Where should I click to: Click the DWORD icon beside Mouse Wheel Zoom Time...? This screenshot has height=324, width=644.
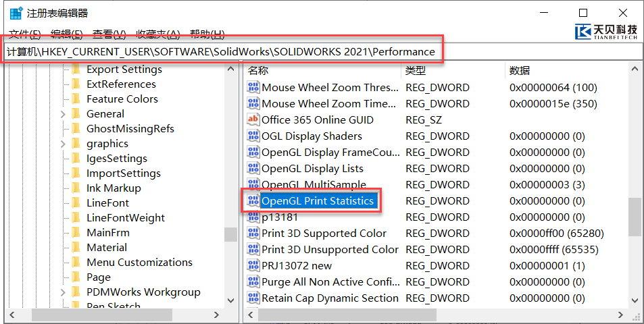(x=253, y=104)
